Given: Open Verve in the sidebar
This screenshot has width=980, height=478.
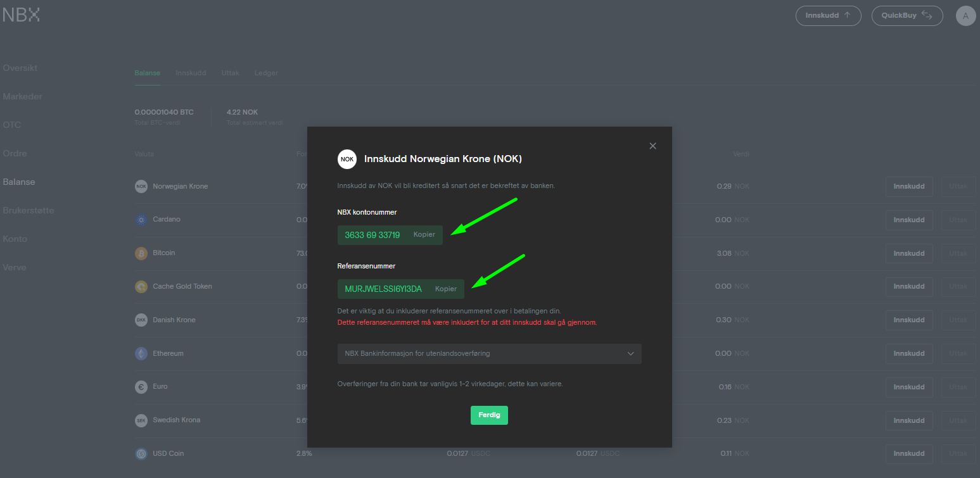Looking at the screenshot, I should point(15,267).
